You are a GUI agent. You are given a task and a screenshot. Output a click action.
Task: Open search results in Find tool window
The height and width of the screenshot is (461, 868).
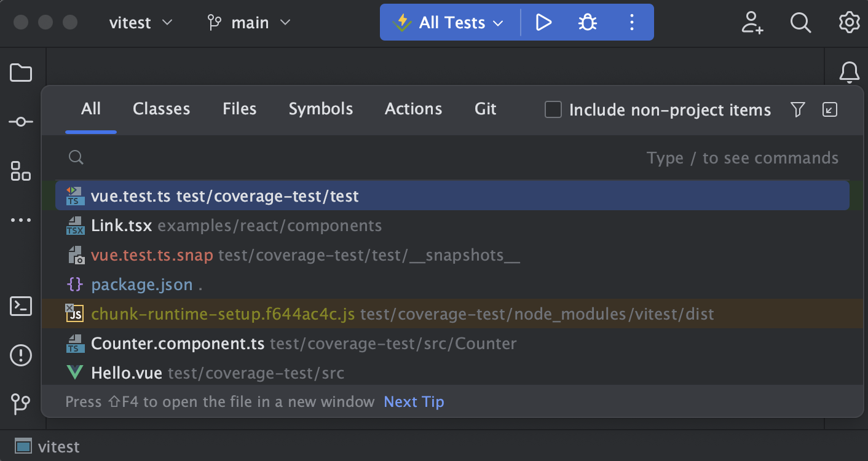(x=830, y=110)
